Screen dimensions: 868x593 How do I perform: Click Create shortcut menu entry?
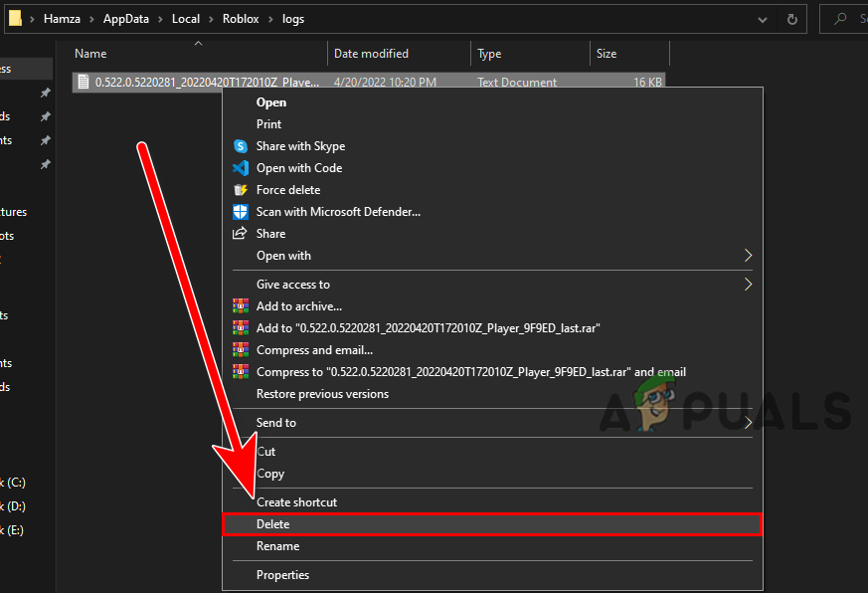pos(296,502)
